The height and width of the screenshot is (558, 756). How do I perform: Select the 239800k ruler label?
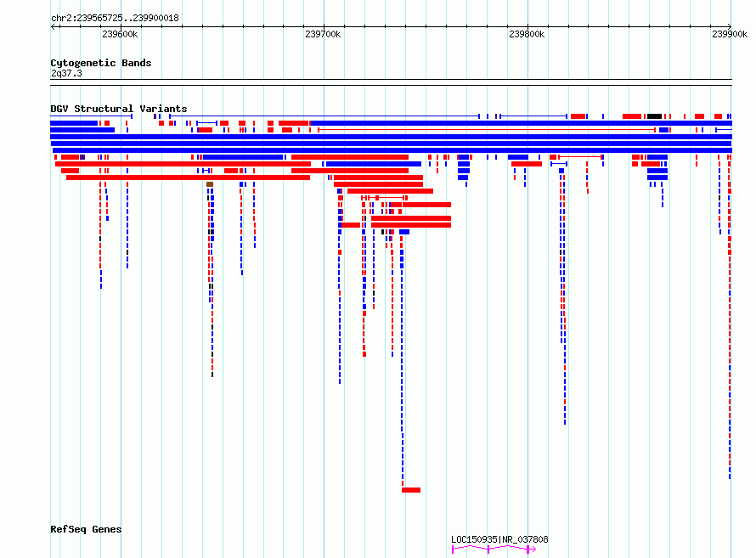click(x=527, y=34)
